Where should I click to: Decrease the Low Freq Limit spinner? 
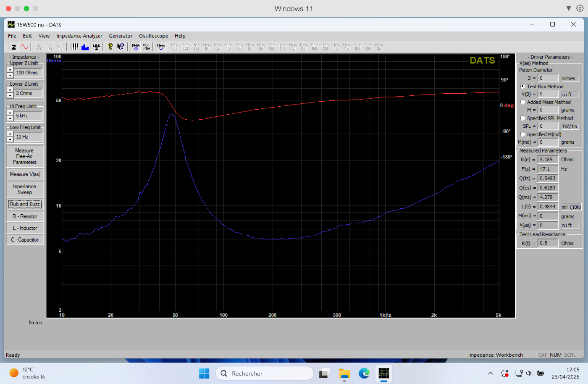[10, 139]
